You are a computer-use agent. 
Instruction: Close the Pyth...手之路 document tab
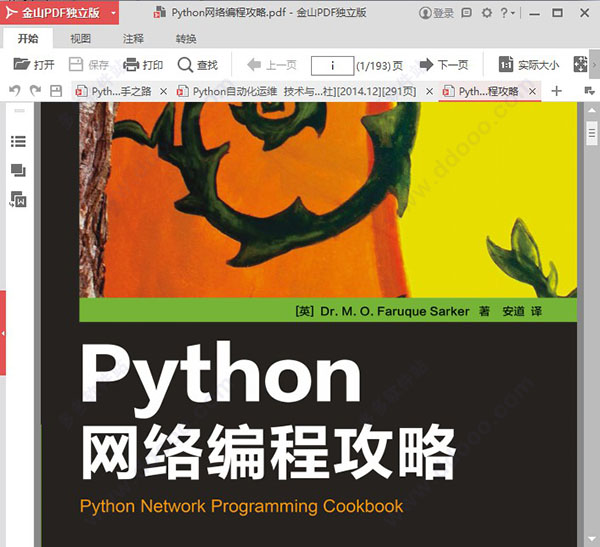(163, 91)
